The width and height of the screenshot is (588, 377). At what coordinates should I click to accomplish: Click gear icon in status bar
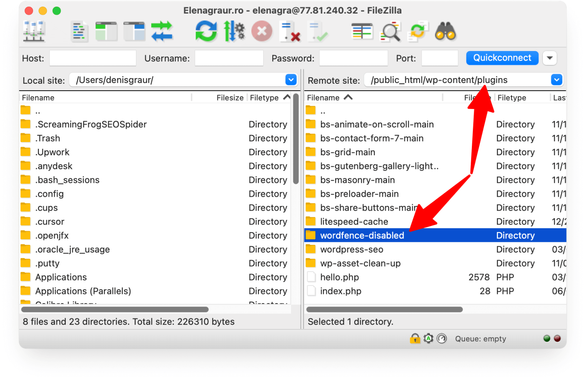point(429,338)
